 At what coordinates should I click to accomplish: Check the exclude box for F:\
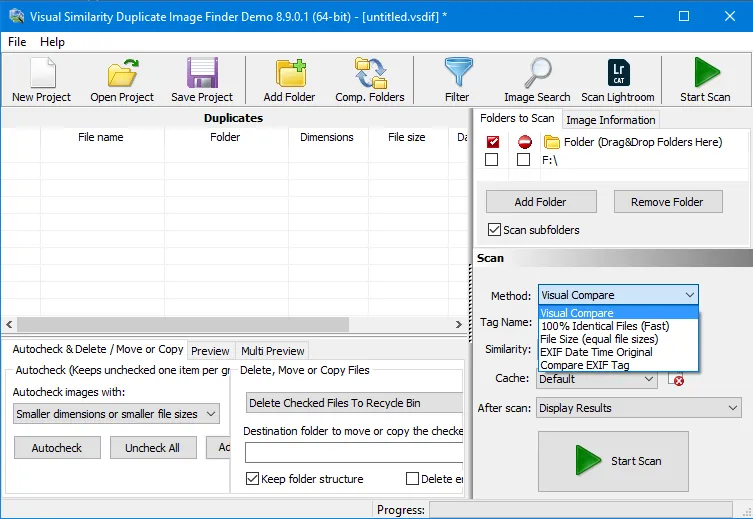click(x=523, y=159)
